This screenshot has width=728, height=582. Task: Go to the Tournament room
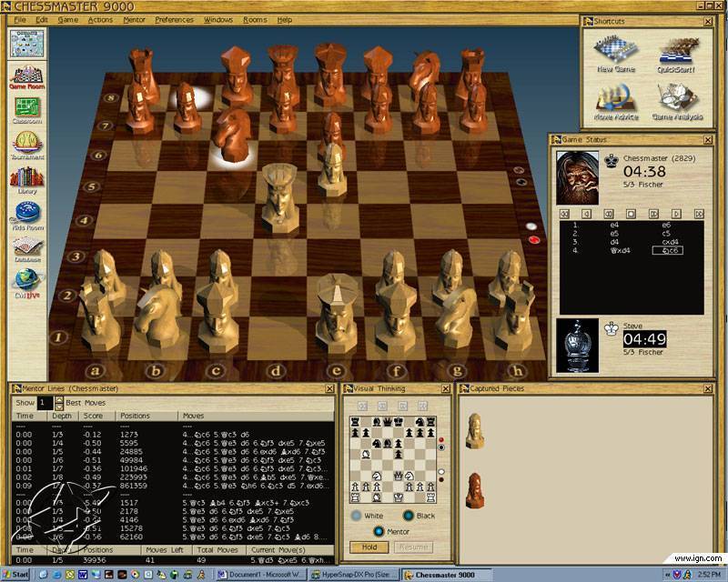click(x=27, y=145)
